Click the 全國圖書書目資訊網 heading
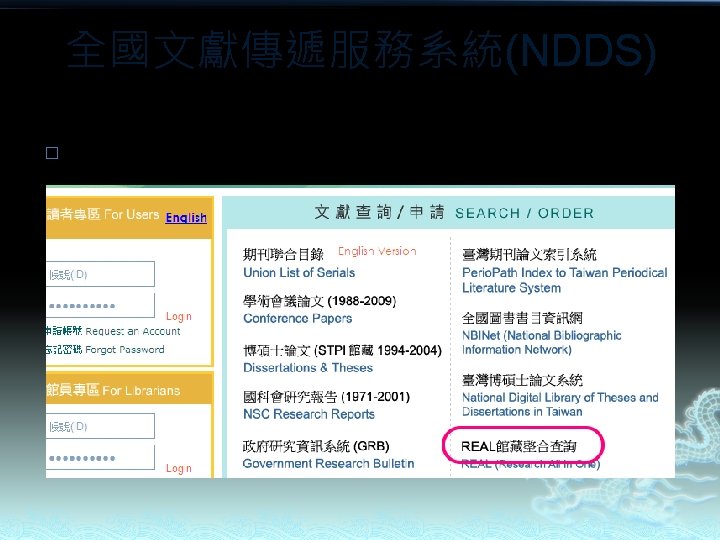Viewport: 720px width, 540px height. point(522,318)
